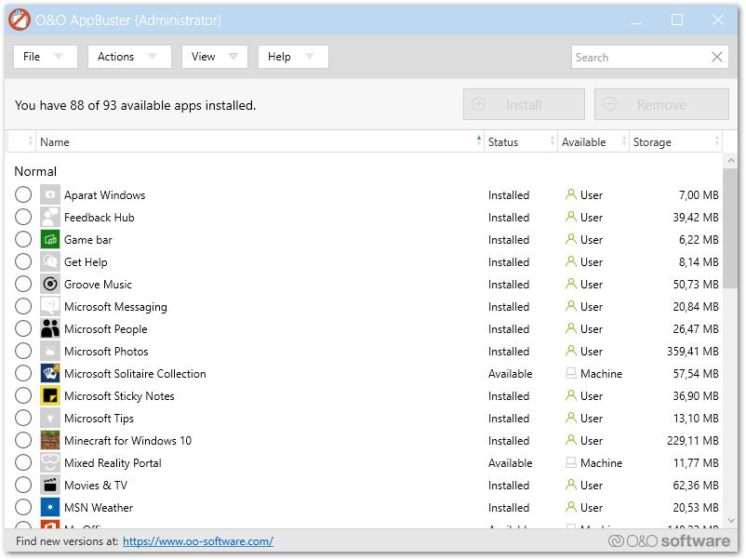Select the Microsoft People radio button

tap(23, 328)
